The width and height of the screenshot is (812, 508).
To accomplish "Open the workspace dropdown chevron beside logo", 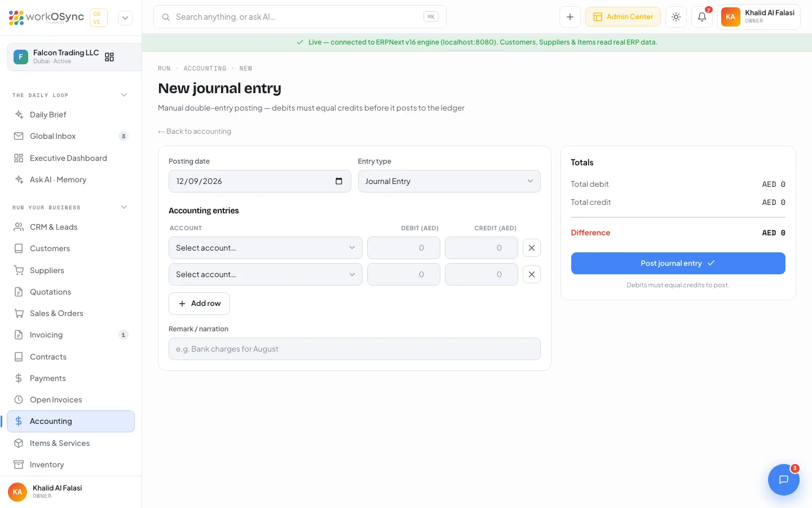I will pyautogui.click(x=125, y=17).
